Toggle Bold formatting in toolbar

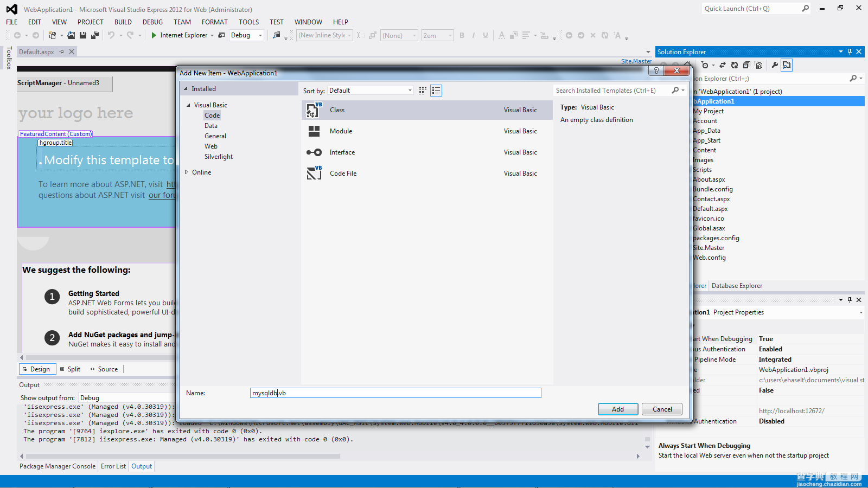[x=462, y=35]
